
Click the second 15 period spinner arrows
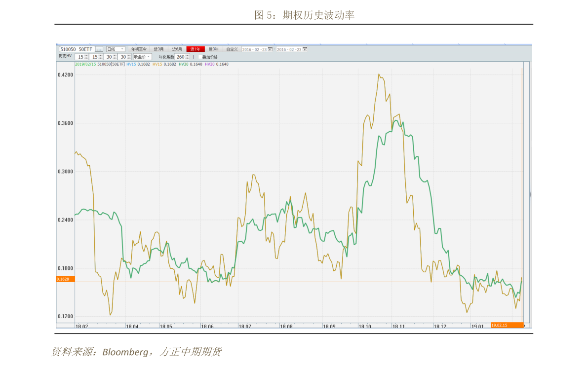tap(100, 57)
